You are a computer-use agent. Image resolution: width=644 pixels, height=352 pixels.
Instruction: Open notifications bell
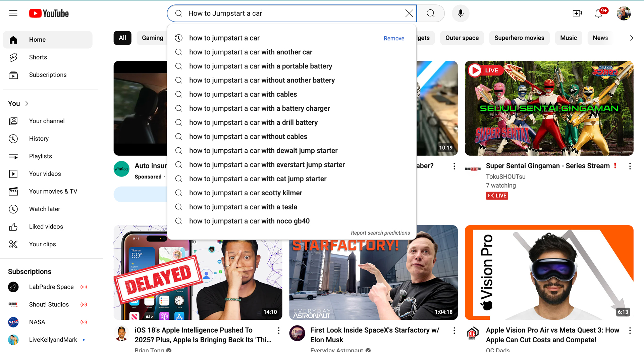598,13
